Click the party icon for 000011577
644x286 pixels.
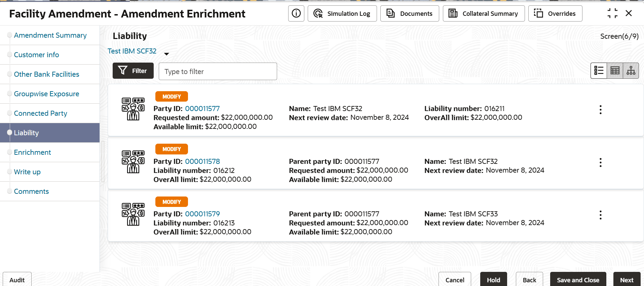tap(133, 109)
